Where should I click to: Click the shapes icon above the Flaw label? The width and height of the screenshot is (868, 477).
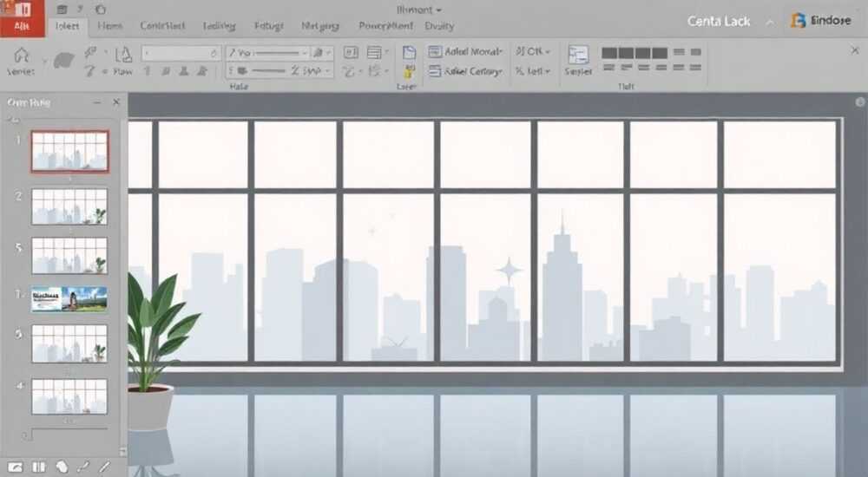pyautogui.click(x=123, y=55)
